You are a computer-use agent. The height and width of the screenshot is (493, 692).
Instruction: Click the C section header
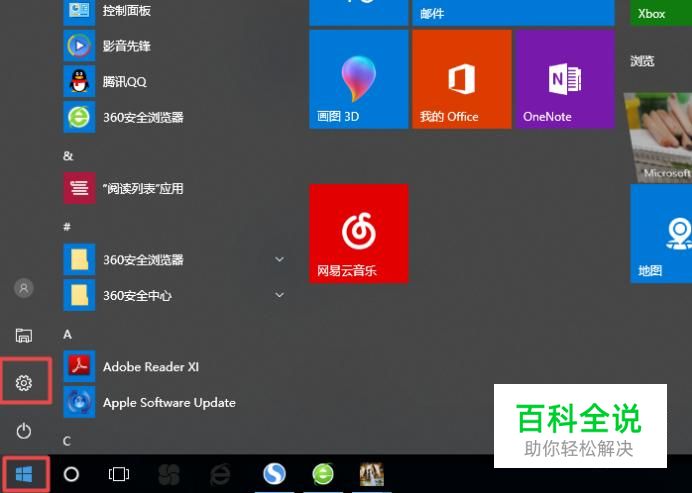pos(67,441)
